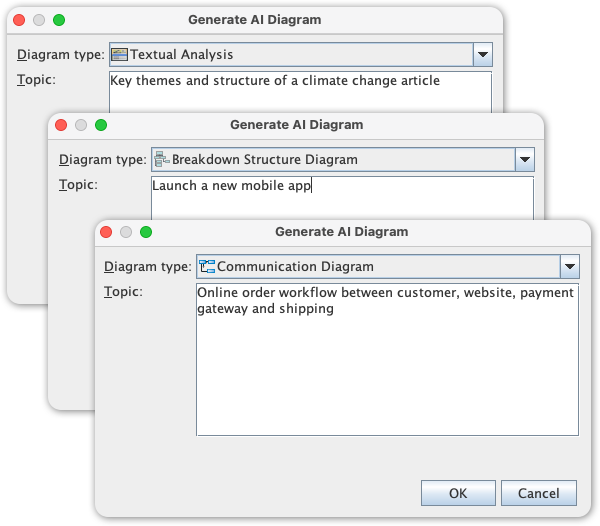This screenshot has height=526, width=600.
Task: Click the Communication Diagram type icon
Action: (x=207, y=266)
